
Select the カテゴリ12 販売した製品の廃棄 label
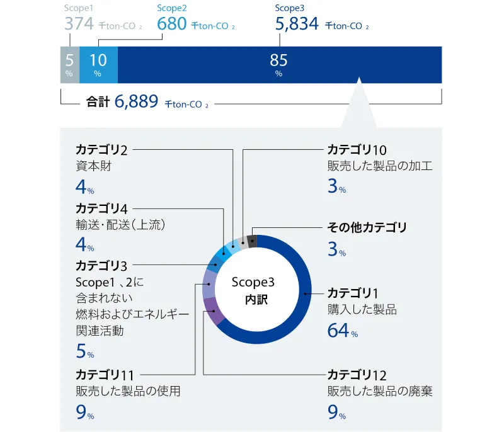coord(379,383)
